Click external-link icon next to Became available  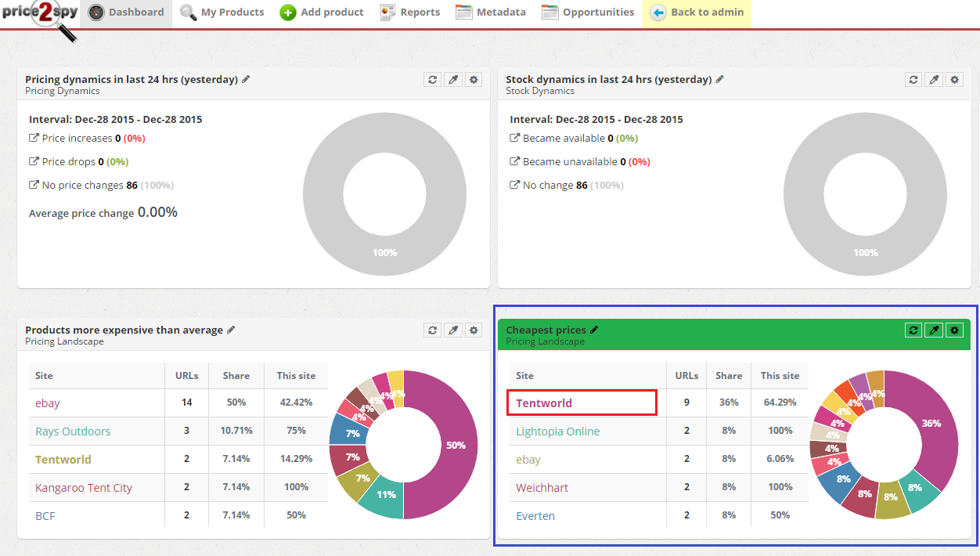[x=514, y=138]
